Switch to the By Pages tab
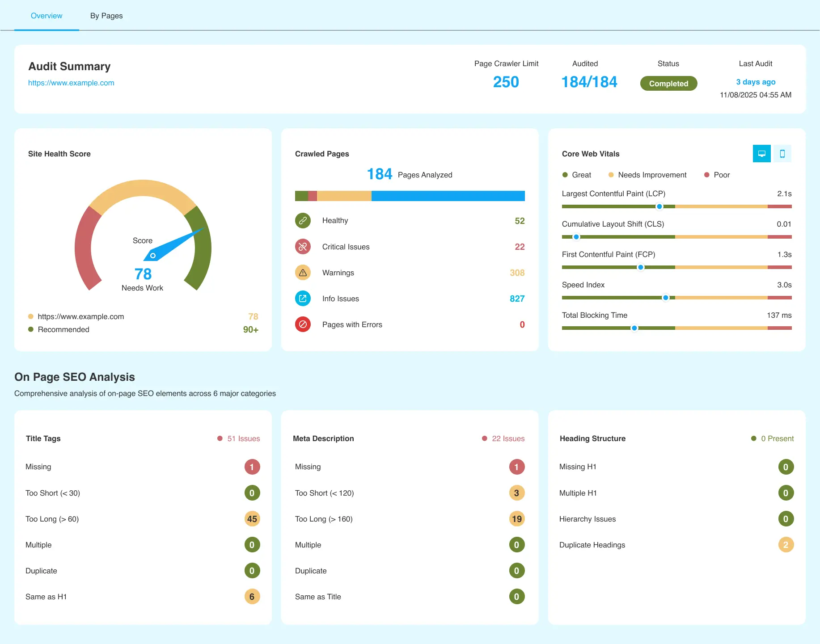Viewport: 820px width, 644px height. click(106, 16)
